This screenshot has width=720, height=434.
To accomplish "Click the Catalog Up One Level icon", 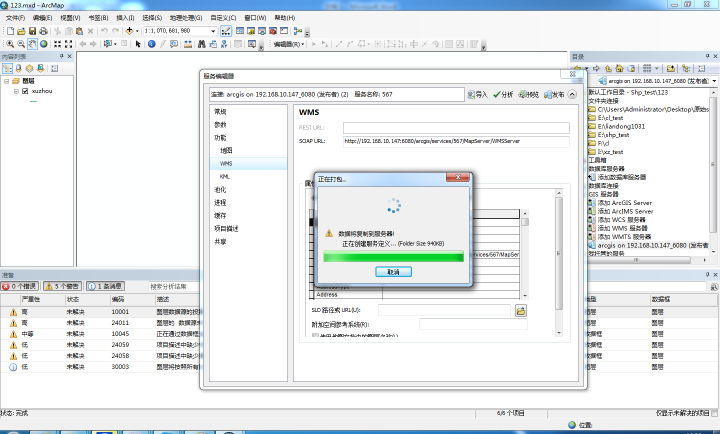I will (608, 68).
